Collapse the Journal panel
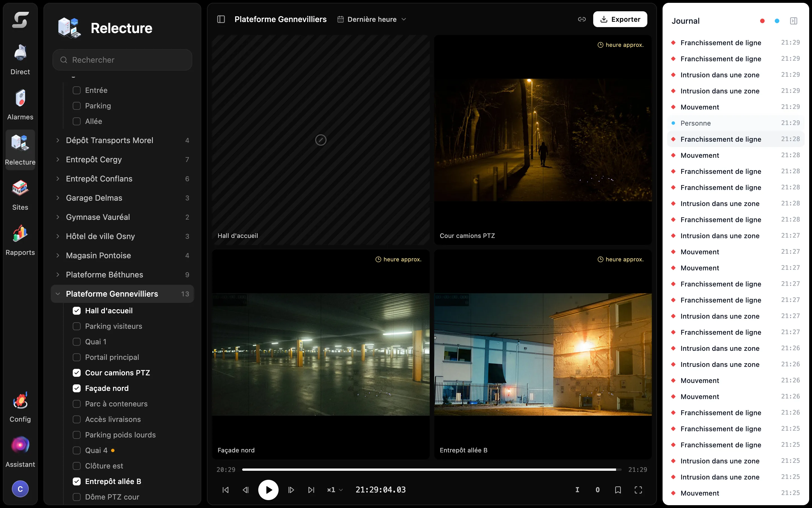 [x=793, y=21]
